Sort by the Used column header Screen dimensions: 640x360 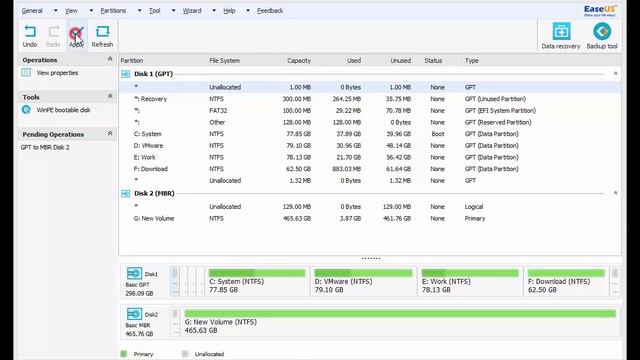click(x=354, y=60)
